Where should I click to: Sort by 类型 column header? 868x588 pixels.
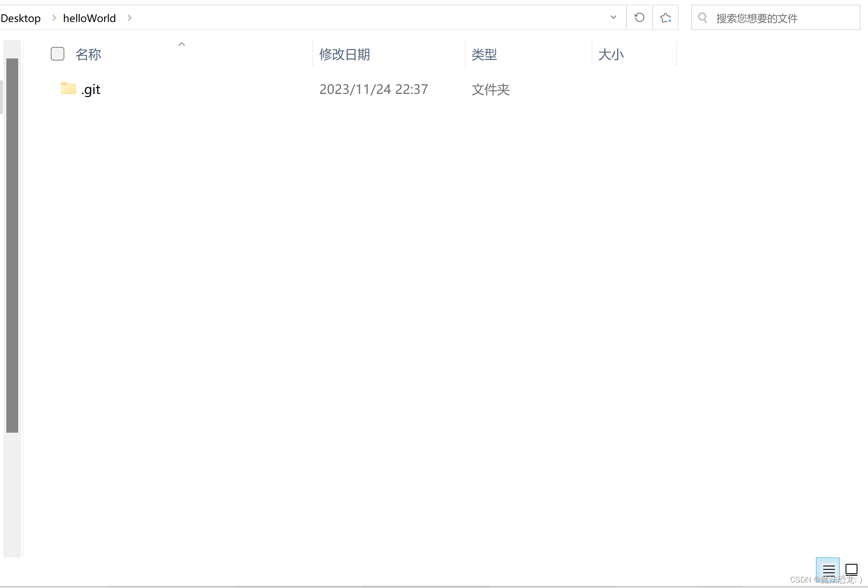coord(484,54)
